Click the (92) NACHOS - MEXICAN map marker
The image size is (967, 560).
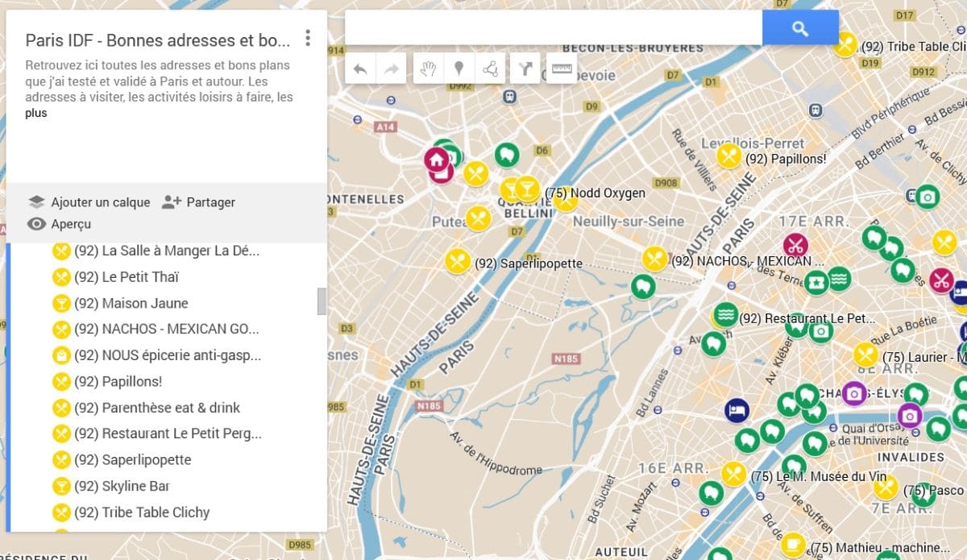click(x=655, y=259)
